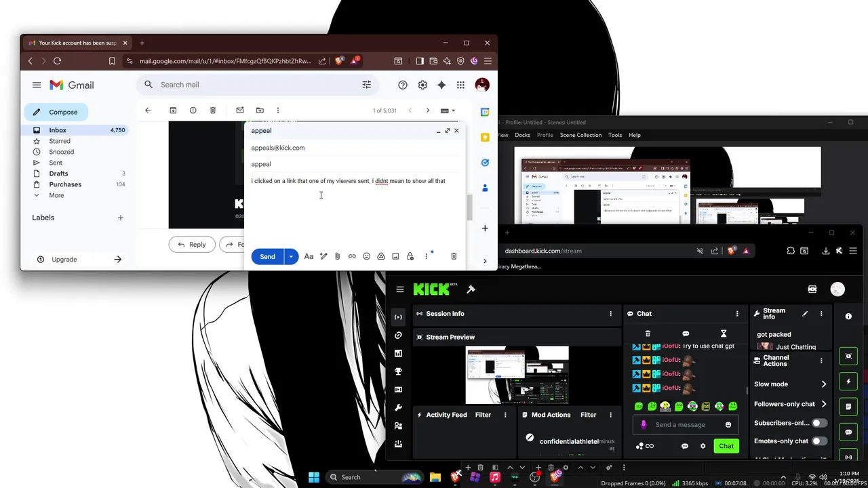Click the Gmail email scrollbar
Screen dimensions: 868x488
[x=469, y=209]
